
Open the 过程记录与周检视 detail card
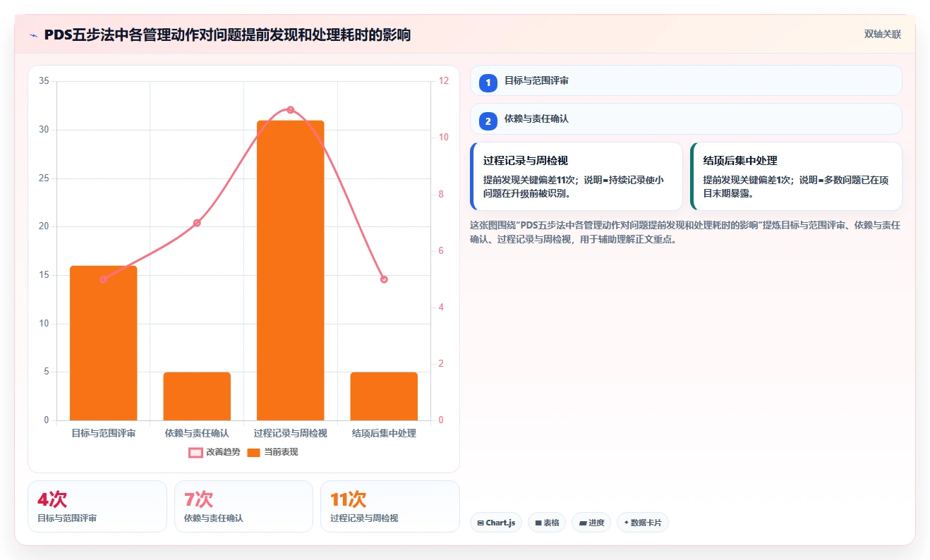[x=576, y=176]
